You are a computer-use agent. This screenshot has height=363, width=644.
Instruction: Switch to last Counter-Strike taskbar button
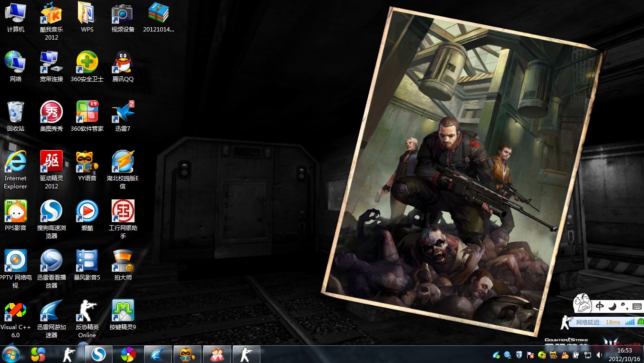pos(247,354)
